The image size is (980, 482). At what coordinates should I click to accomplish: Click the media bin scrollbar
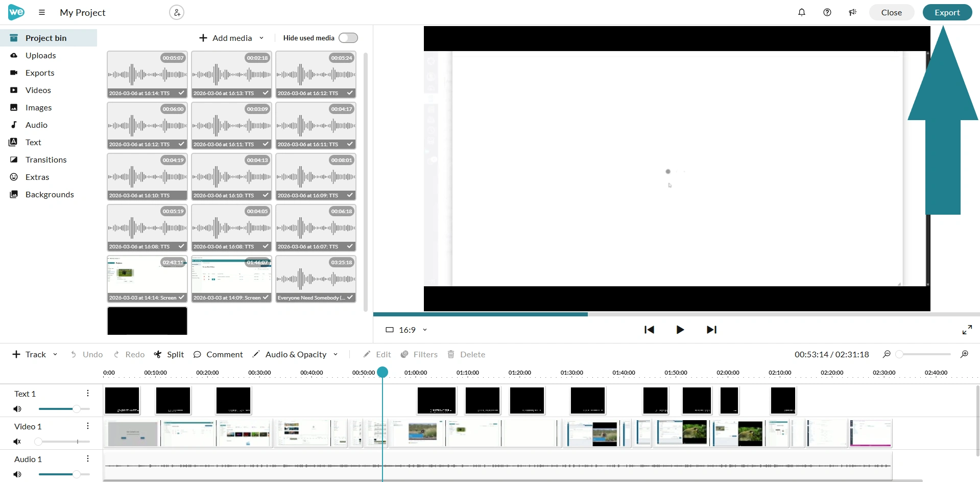[x=366, y=181]
